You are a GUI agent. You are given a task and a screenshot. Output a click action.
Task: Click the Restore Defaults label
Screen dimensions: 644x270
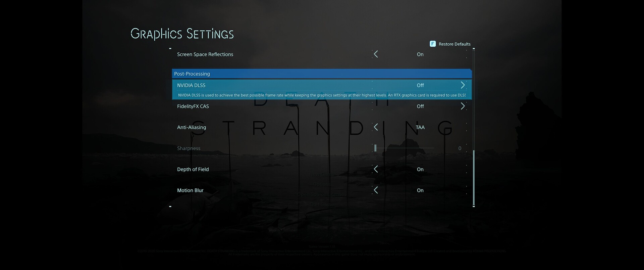454,44
